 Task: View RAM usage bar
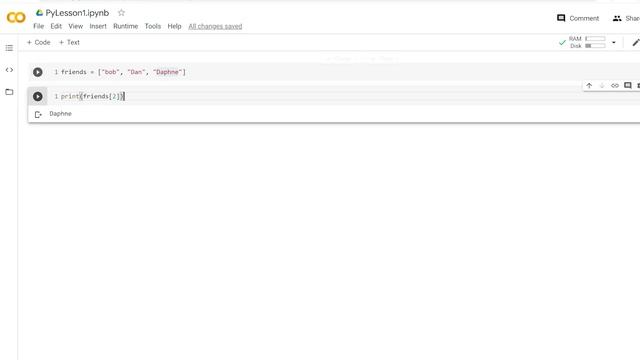595,39
